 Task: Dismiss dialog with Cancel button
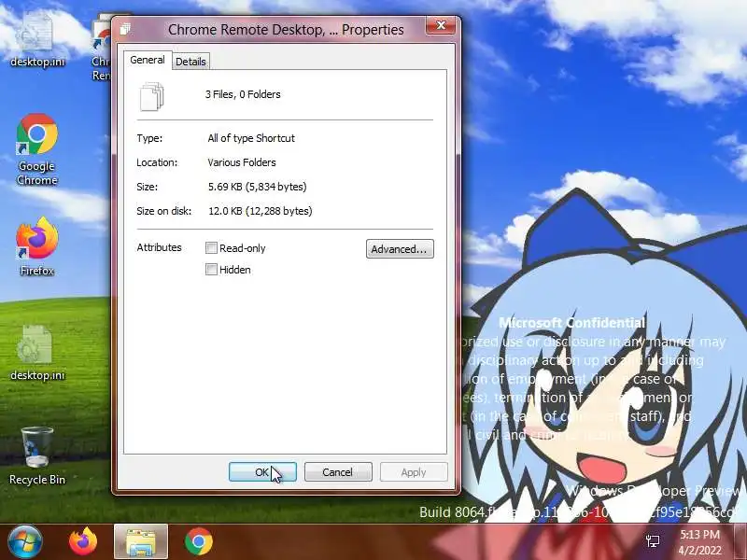[x=338, y=472]
